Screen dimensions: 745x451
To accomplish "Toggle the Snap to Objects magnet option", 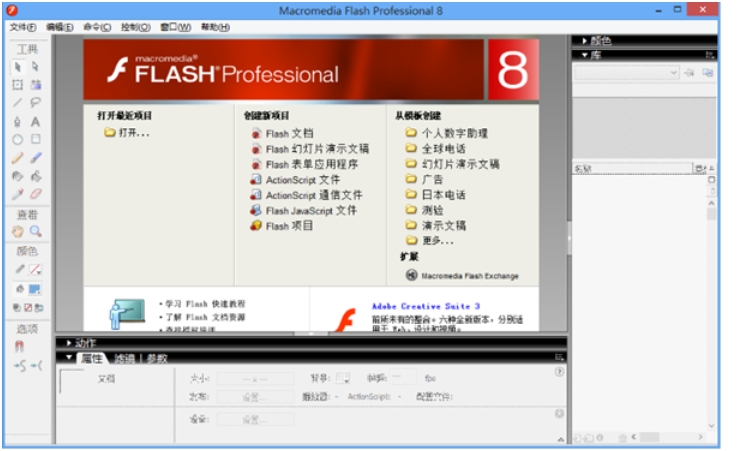I will click(19, 346).
